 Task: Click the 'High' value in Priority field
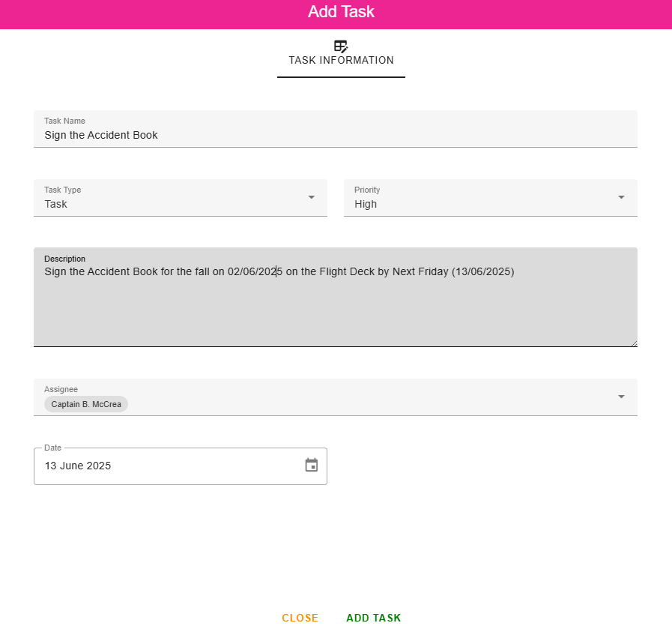366,204
